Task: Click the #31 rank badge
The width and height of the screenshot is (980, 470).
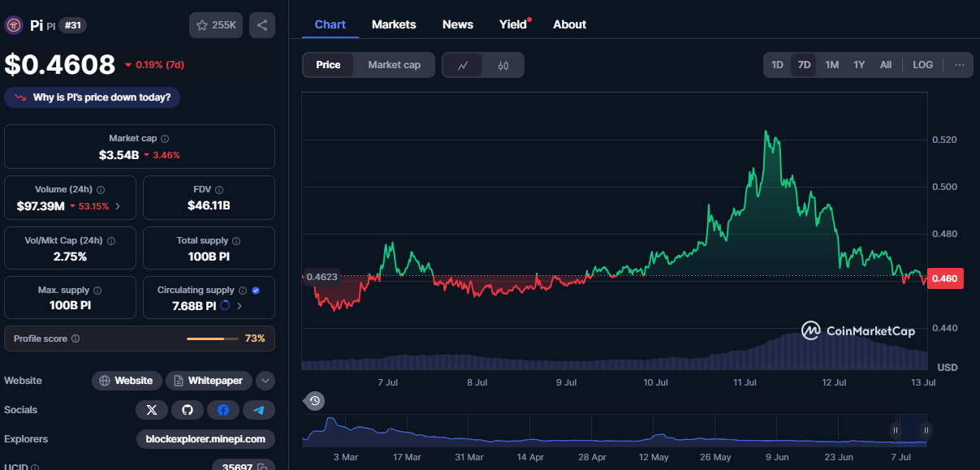Action: click(x=72, y=25)
